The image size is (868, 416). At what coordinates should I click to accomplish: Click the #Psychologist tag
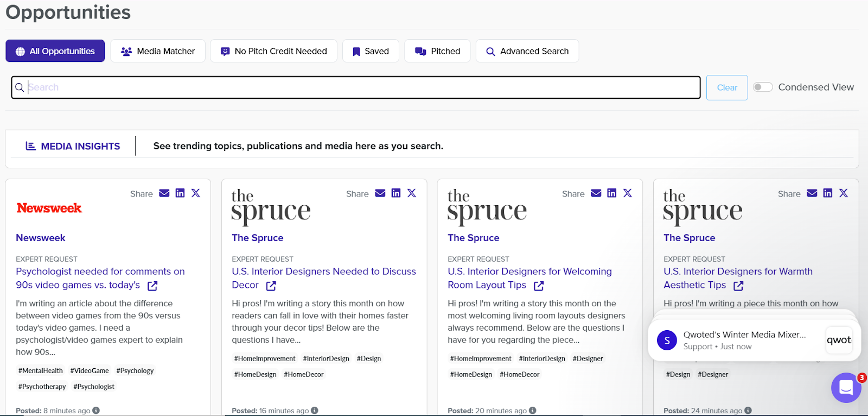94,387
